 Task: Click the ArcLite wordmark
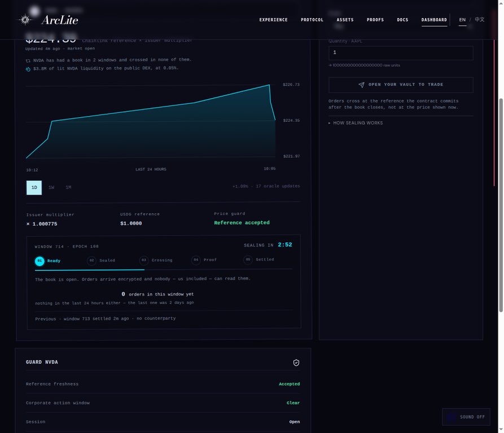pos(60,20)
